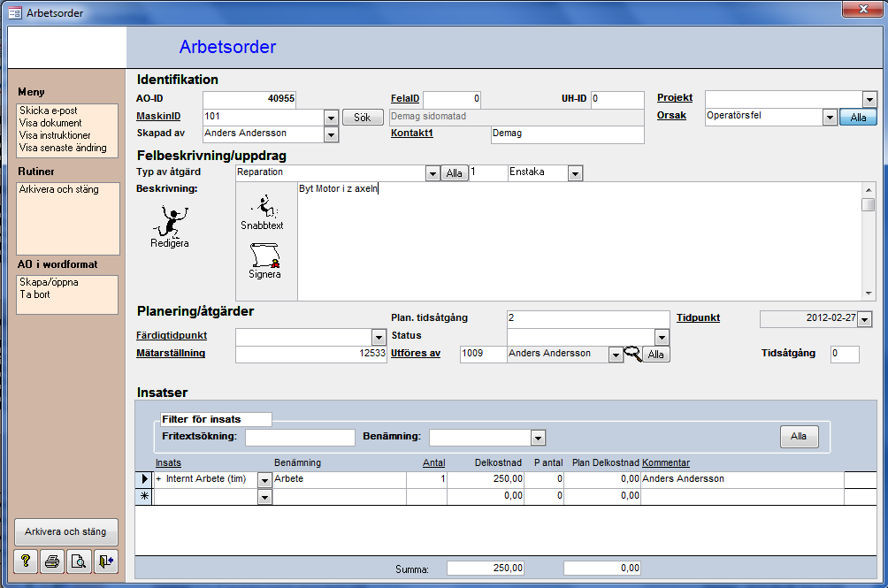The height and width of the screenshot is (588, 888).
Task: Choose Visa dokument from Meny
Action: 50,123
